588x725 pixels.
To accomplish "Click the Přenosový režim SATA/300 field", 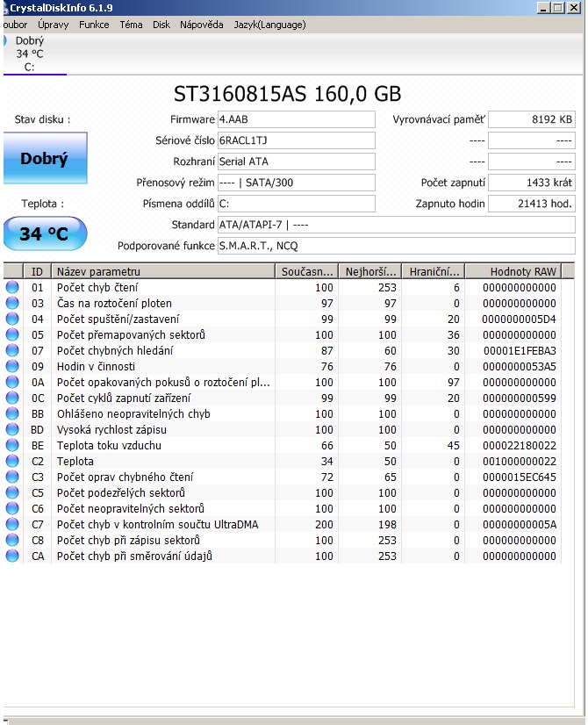I will [x=297, y=183].
